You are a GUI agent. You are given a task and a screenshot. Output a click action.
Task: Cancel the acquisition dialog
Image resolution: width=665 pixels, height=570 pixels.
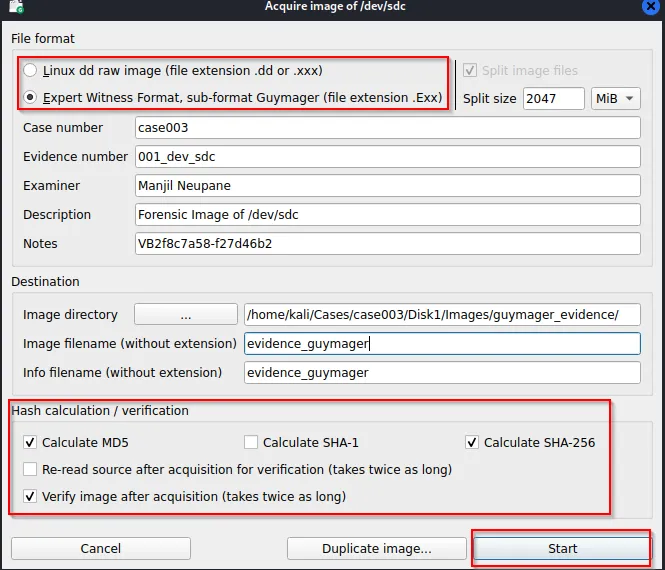pyautogui.click(x=100, y=549)
